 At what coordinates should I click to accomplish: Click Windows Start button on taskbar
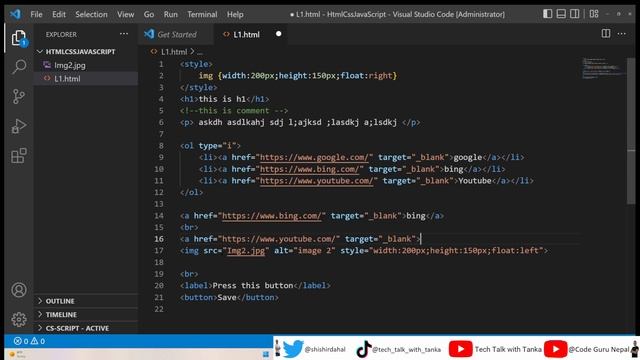pos(266,354)
